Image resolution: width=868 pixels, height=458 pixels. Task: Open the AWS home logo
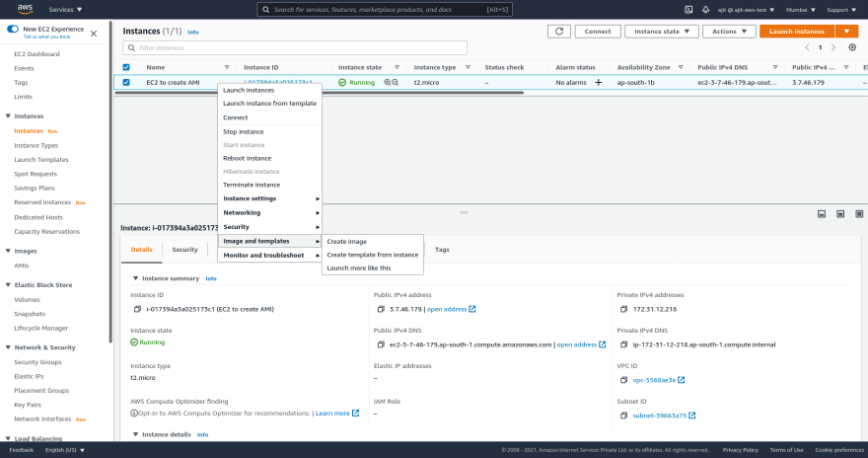point(25,9)
